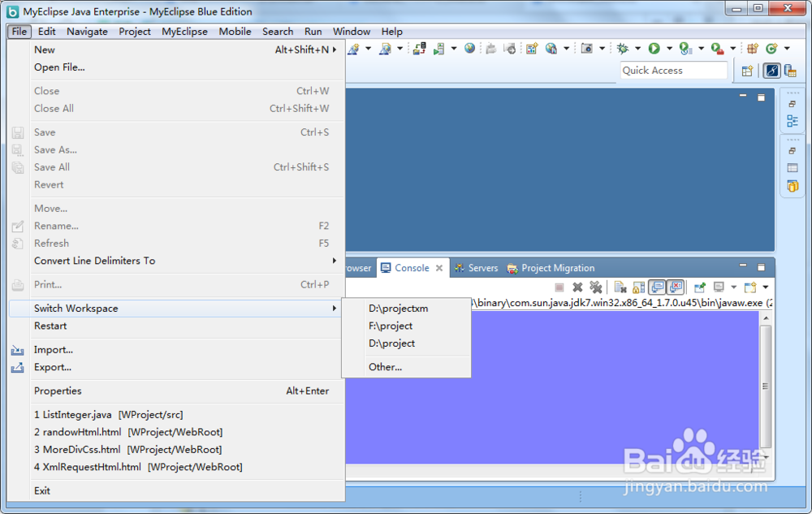Image resolution: width=812 pixels, height=514 pixels.
Task: Select the Switch Workspace menu item
Action: click(x=176, y=309)
